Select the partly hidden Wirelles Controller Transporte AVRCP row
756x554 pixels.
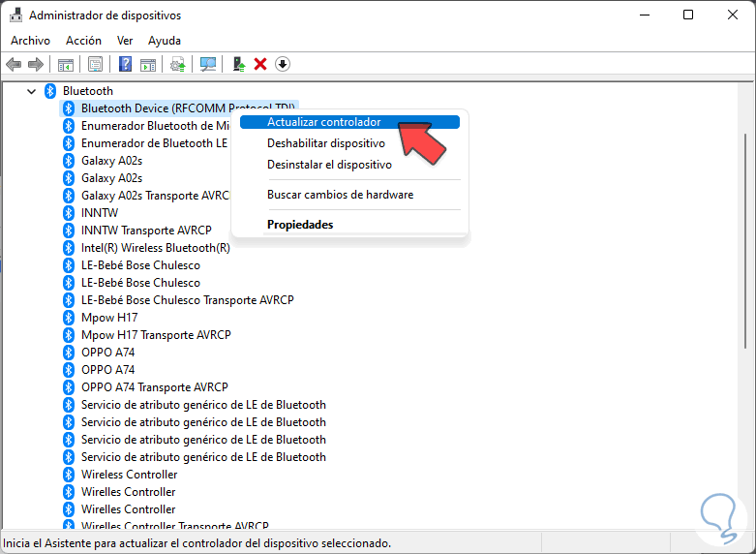(174, 526)
